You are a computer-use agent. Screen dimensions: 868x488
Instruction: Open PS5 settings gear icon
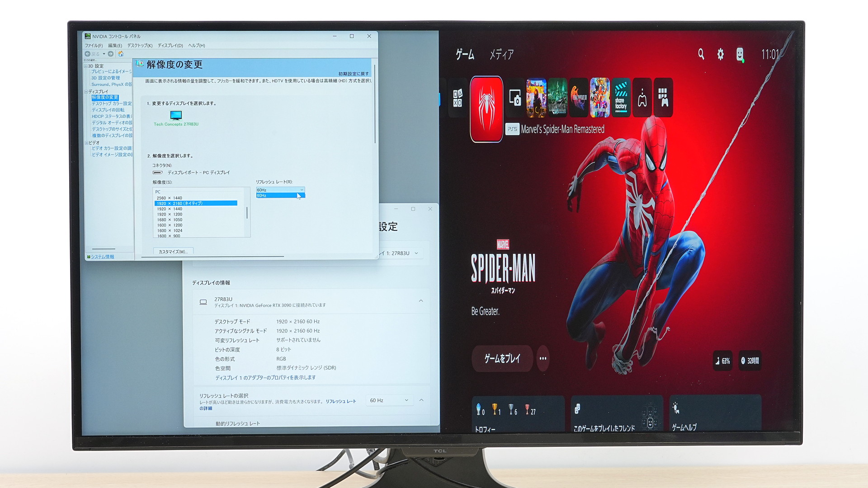pos(720,55)
